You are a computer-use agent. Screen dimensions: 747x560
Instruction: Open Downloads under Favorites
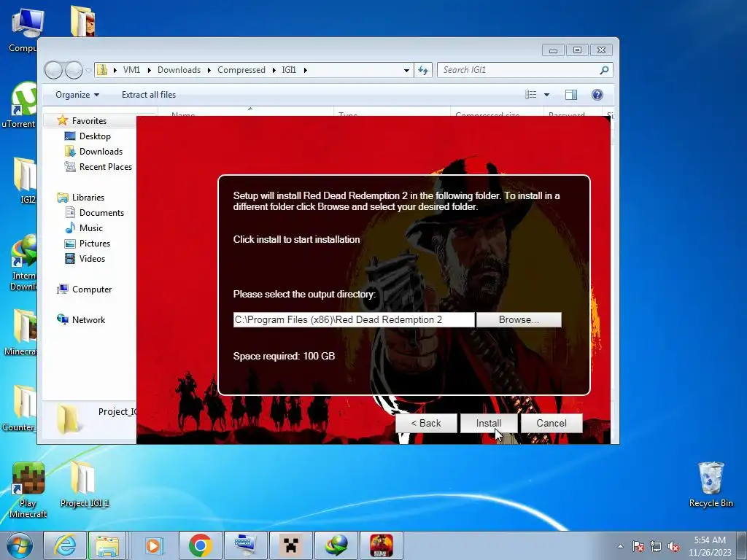[101, 152]
